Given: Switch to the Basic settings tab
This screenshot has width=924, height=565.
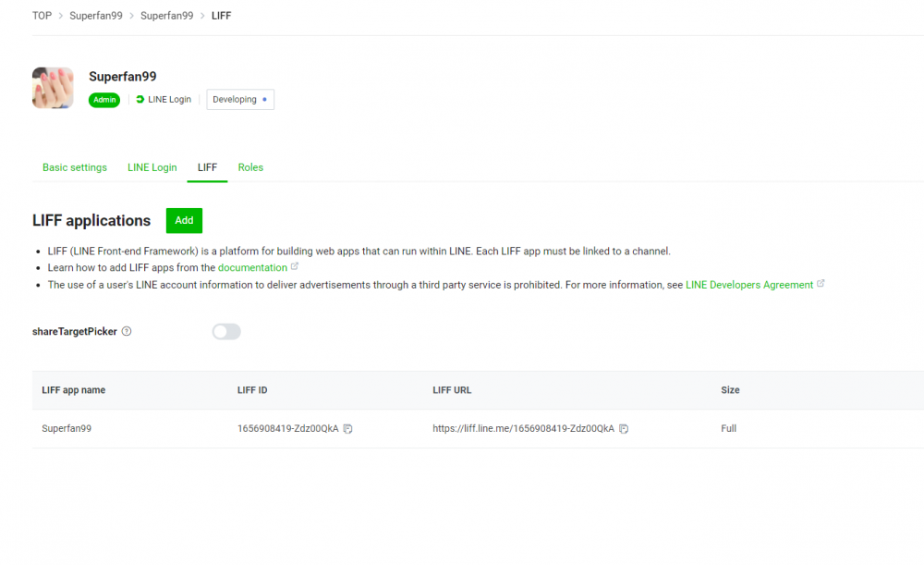Looking at the screenshot, I should [x=75, y=167].
